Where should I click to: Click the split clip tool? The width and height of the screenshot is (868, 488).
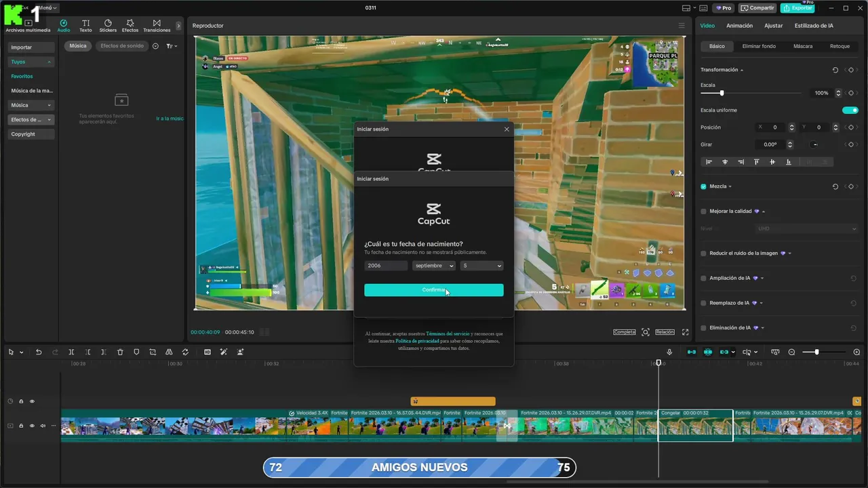pos(71,352)
